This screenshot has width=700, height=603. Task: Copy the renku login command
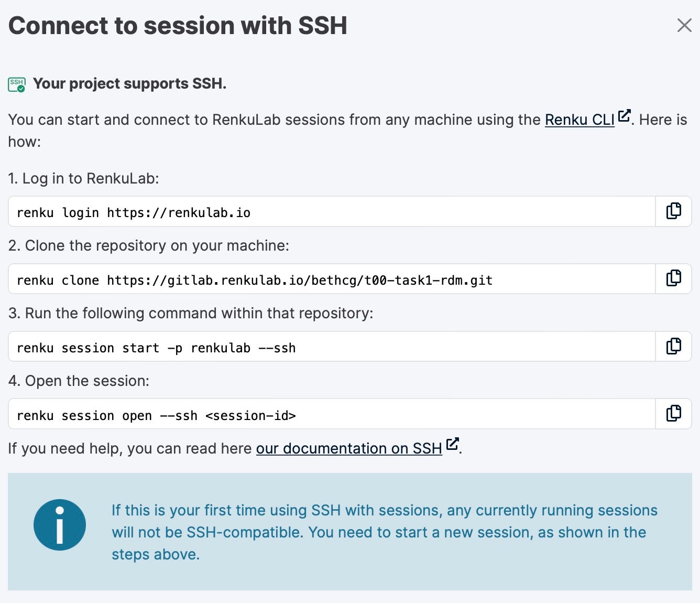tap(674, 211)
